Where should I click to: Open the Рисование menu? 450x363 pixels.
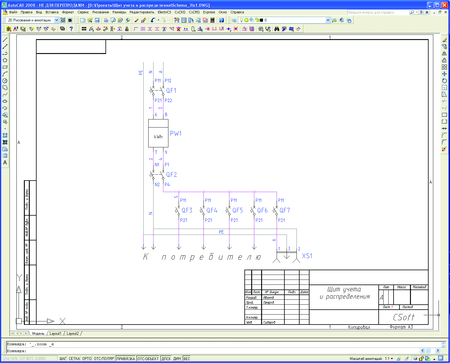click(x=100, y=12)
